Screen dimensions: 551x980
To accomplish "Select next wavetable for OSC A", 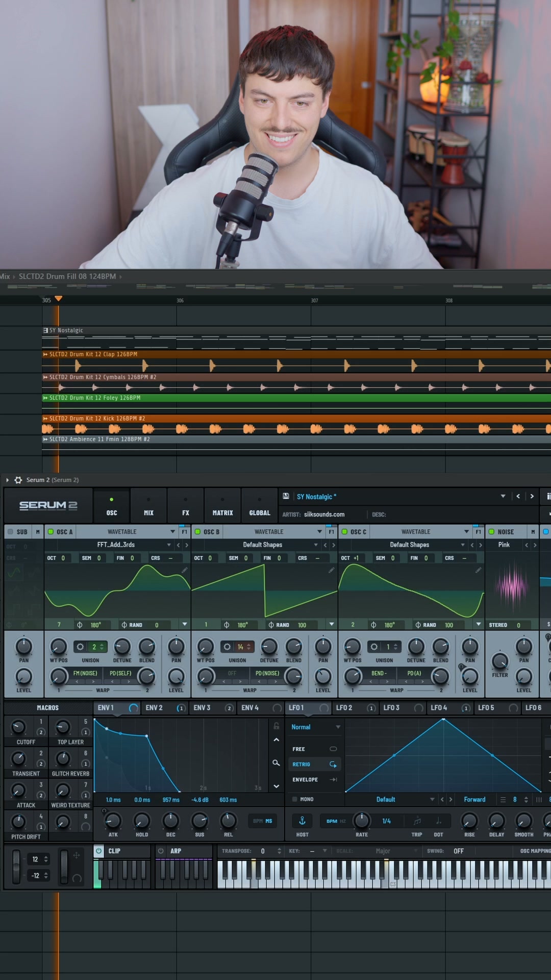I will coord(187,545).
